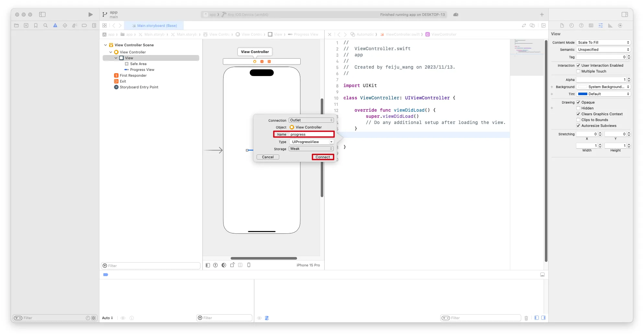Image resolution: width=644 pixels, height=336 pixels.
Task: Click the Run play button in toolbar
Action: (90, 15)
